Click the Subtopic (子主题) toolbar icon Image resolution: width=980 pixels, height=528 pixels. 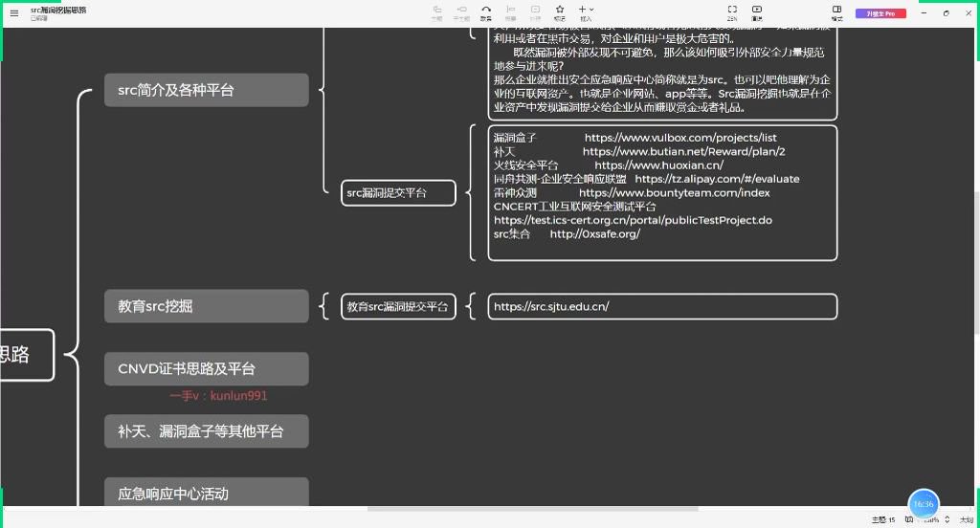[x=461, y=12]
